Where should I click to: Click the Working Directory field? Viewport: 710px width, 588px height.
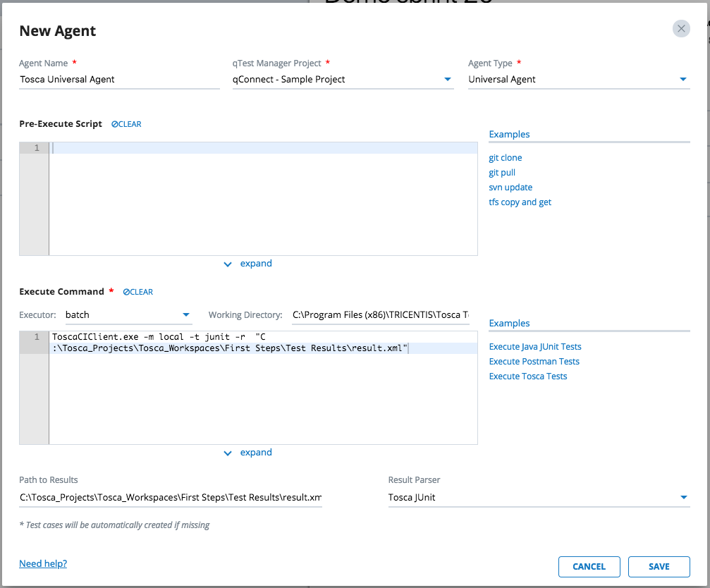pos(380,314)
